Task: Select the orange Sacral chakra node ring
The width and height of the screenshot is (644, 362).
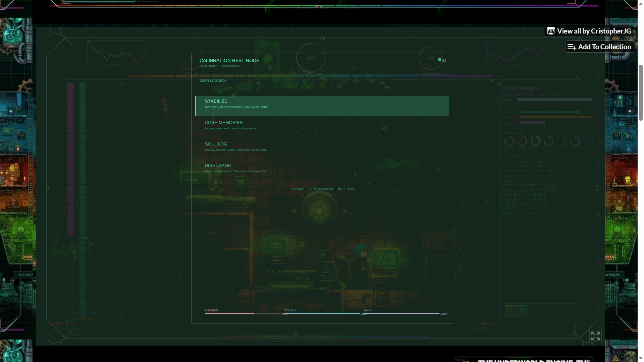Action: [522, 141]
